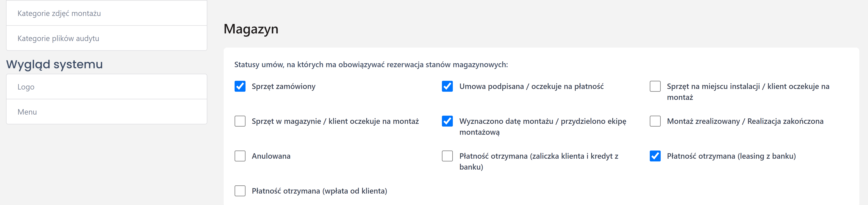Screen dimensions: 868x205
Task: Open the Menu settings item
Action: point(27,112)
